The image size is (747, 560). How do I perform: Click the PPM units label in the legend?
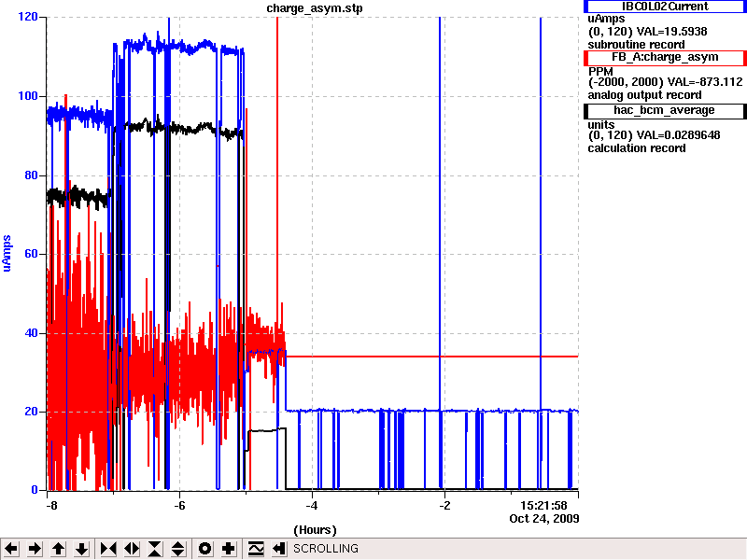point(600,71)
